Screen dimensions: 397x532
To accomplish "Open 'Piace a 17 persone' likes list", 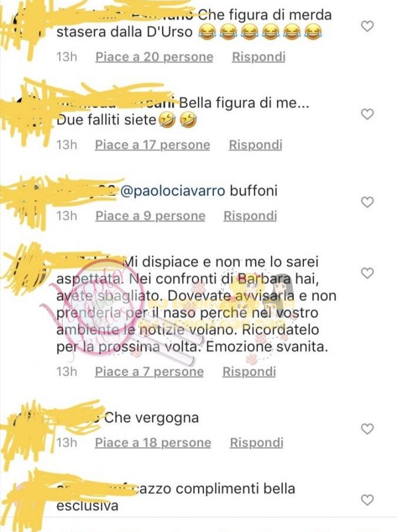I will point(153,145).
